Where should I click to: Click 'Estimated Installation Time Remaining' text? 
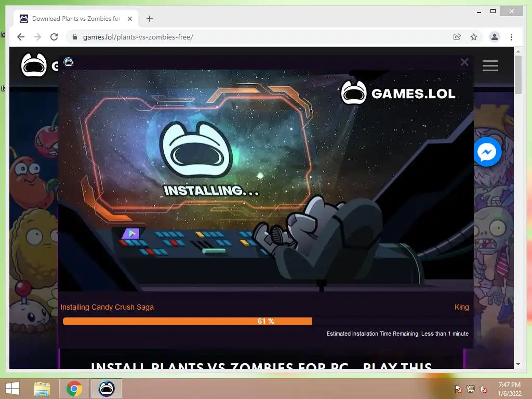coord(397,334)
